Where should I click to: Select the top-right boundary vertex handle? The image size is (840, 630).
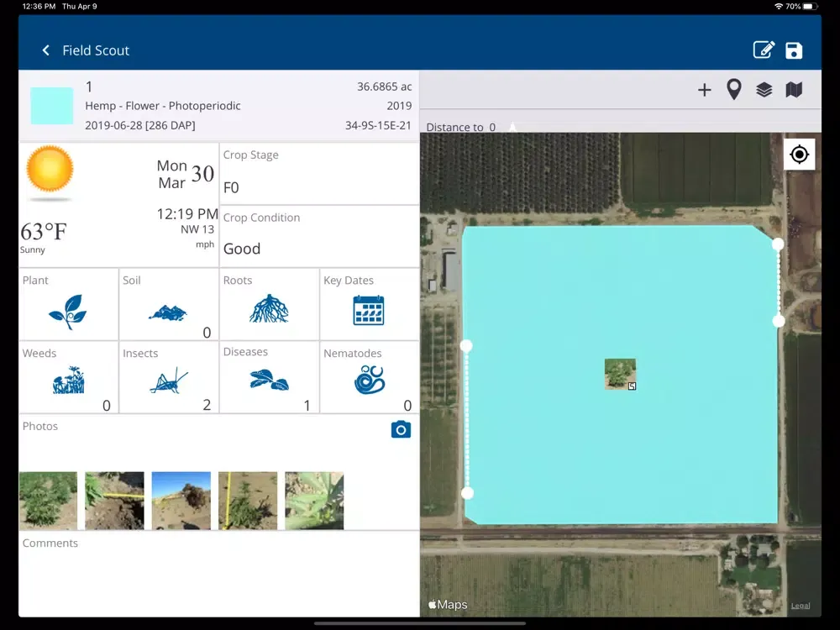pyautogui.click(x=778, y=244)
